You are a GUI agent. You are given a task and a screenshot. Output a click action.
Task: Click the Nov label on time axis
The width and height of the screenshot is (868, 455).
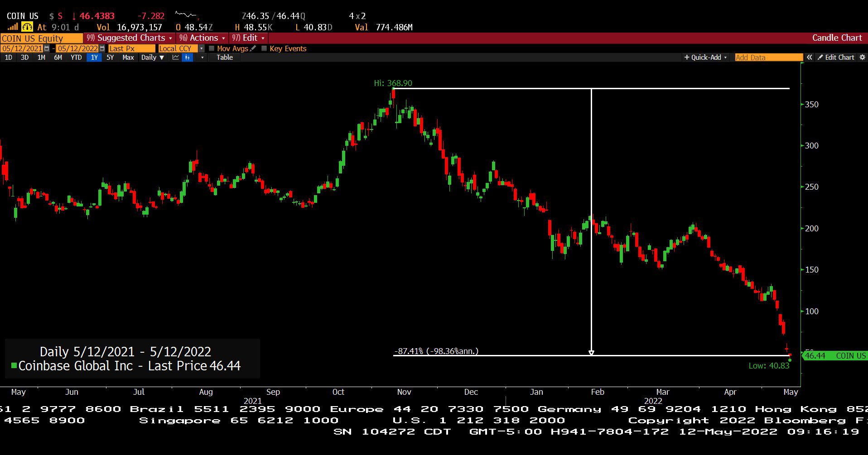(404, 392)
